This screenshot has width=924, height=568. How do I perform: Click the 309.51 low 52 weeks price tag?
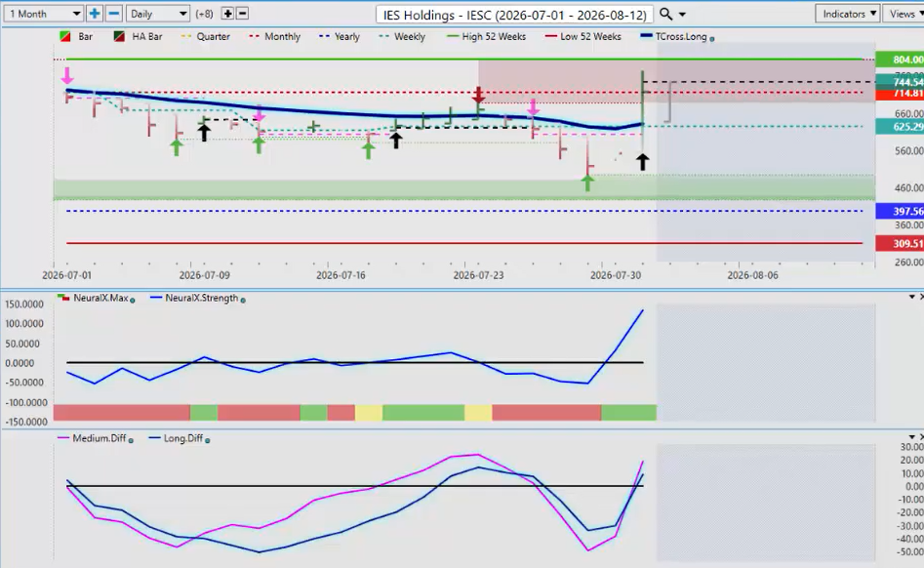click(x=900, y=243)
